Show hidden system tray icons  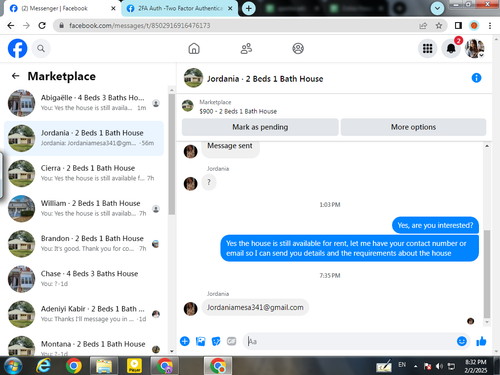(416, 366)
